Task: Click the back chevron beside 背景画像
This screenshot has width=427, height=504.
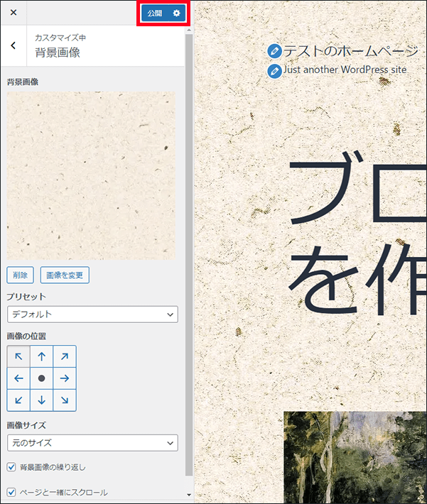Action: pos(13,46)
